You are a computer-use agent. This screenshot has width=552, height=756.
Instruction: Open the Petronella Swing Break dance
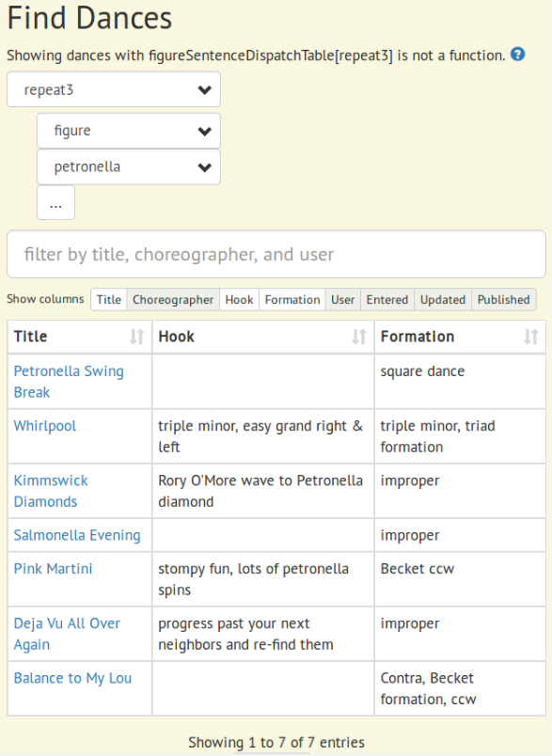tap(69, 382)
